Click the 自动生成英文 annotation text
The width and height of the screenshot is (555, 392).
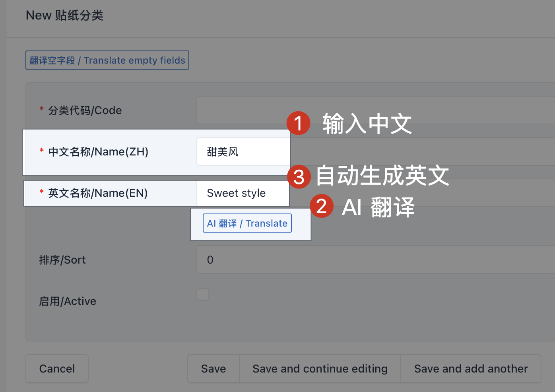[382, 176]
